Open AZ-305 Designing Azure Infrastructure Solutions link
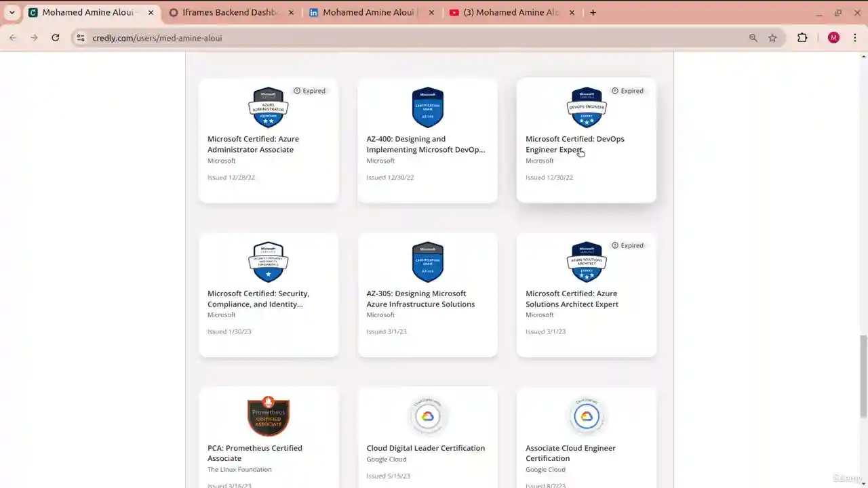The height and width of the screenshot is (488, 868). (x=420, y=299)
